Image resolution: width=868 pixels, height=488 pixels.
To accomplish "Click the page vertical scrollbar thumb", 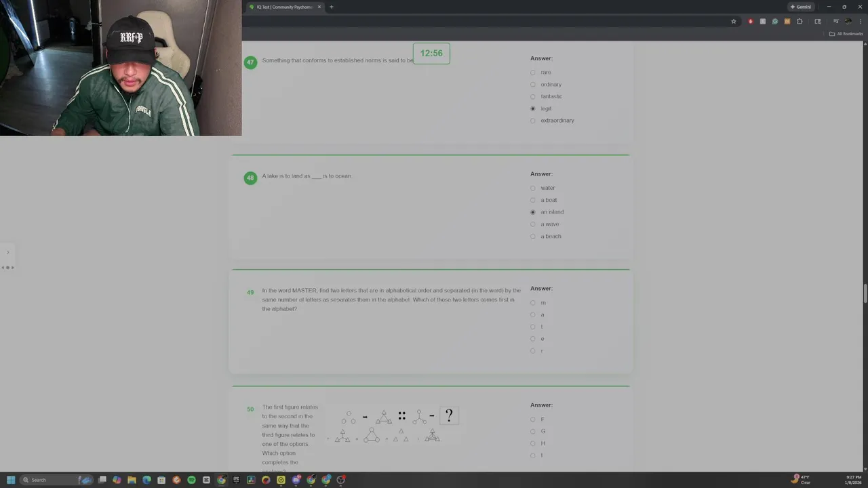I will click(865, 294).
